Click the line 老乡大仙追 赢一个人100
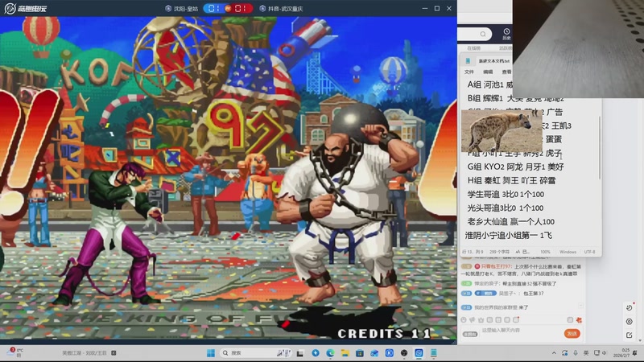Viewport: 644px width, 362px height. pyautogui.click(x=510, y=222)
